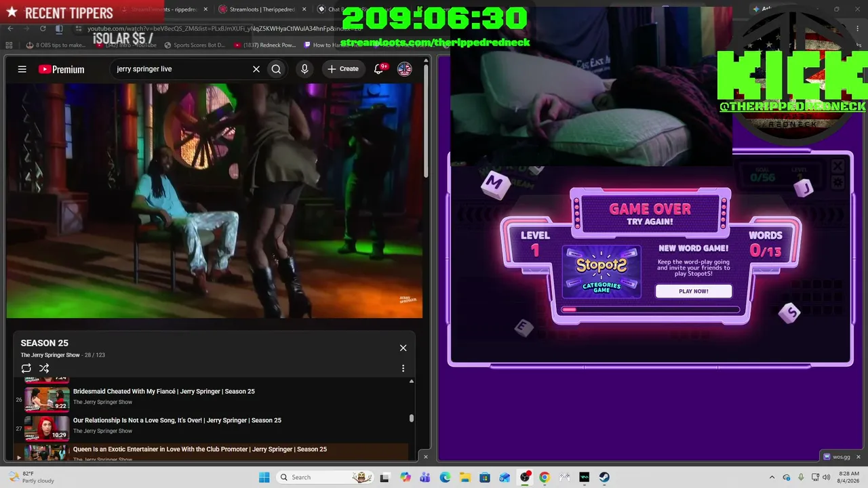Open the YouTube account avatar menu

tap(405, 69)
